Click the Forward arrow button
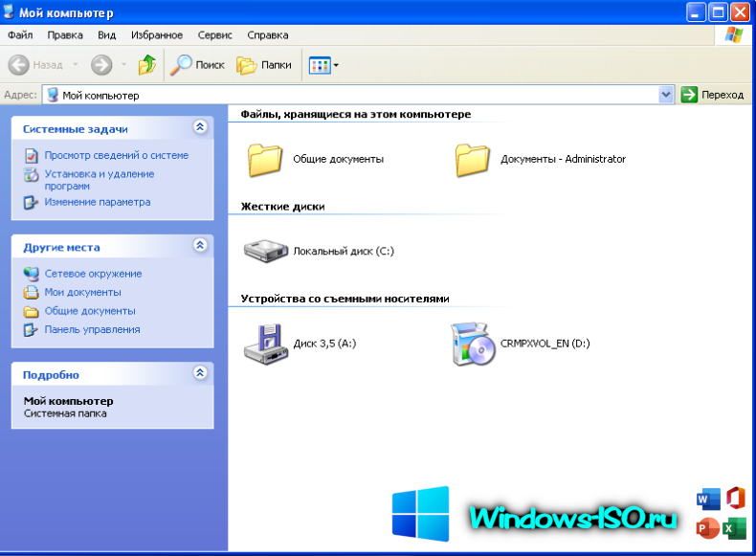This screenshot has width=756, height=556. coord(101,65)
